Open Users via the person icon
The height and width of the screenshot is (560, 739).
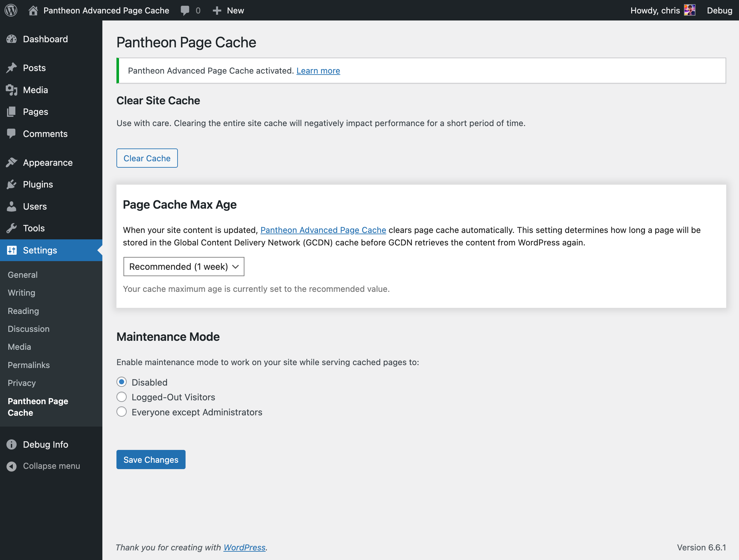12,206
